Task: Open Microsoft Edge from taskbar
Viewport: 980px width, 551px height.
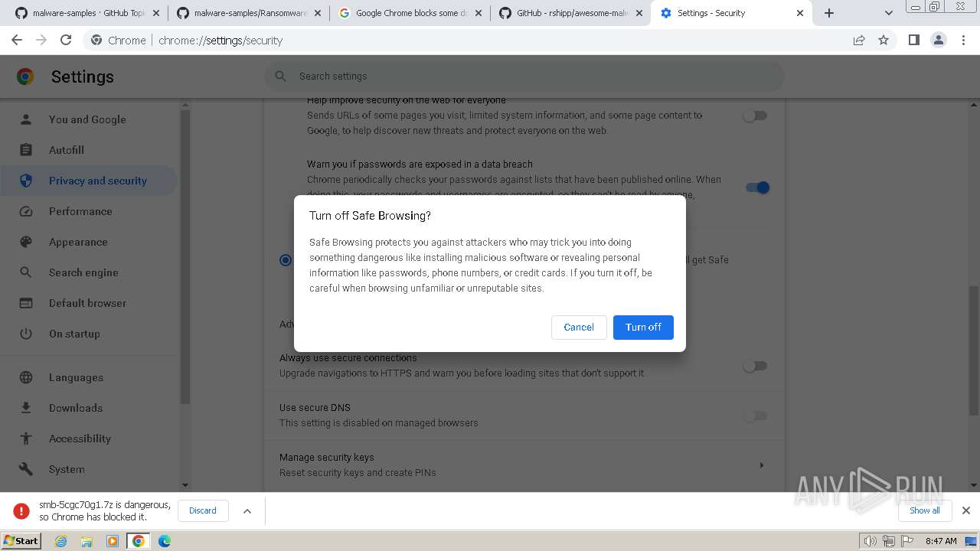Action: pyautogui.click(x=164, y=541)
